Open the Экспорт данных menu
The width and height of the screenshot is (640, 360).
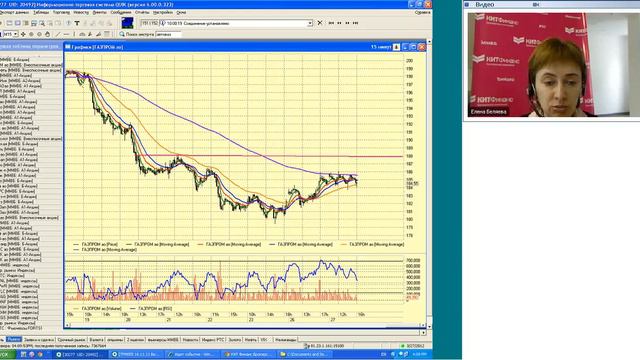pyautogui.click(x=14, y=13)
